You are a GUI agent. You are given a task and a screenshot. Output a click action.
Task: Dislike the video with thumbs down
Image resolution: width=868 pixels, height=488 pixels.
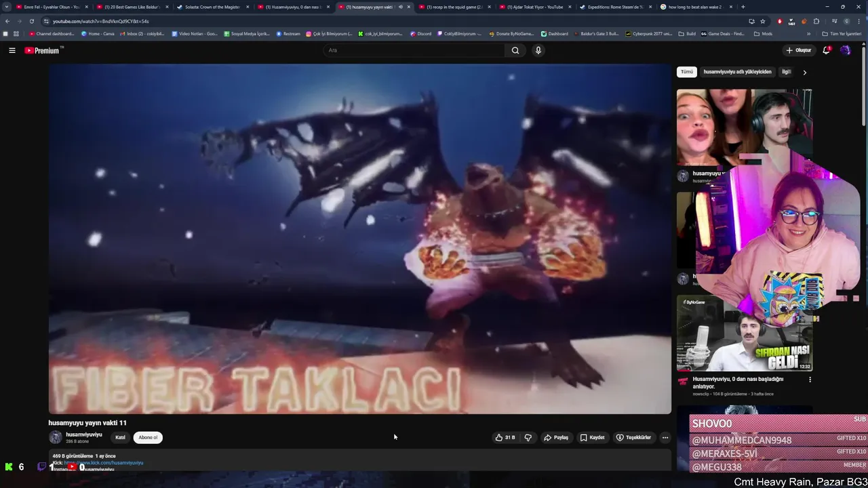pyautogui.click(x=528, y=437)
